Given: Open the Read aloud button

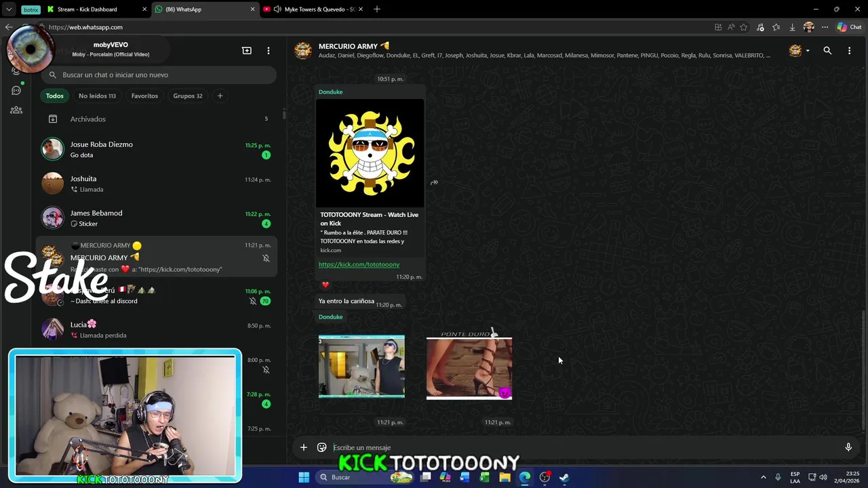Looking at the screenshot, I should (x=731, y=27).
